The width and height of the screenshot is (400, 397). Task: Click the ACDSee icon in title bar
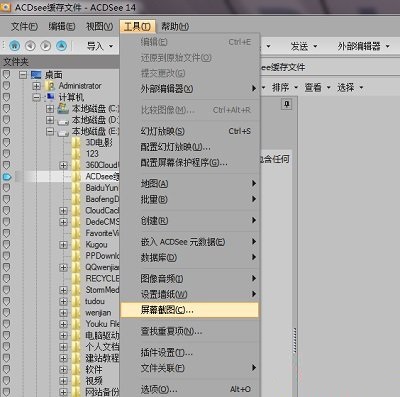coord(5,7)
